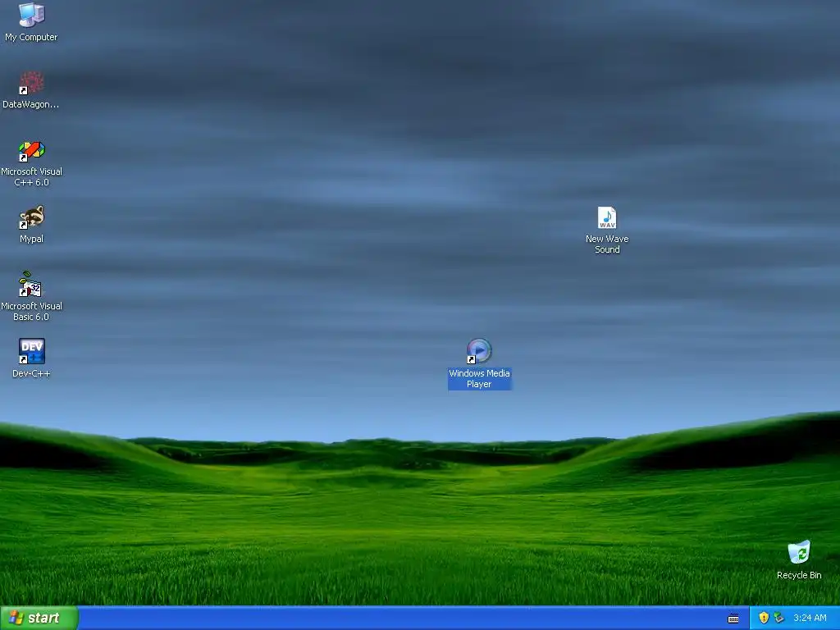This screenshot has height=630, width=840.
Task: Click the Safely Remove Hardware tray icon
Action: (779, 618)
